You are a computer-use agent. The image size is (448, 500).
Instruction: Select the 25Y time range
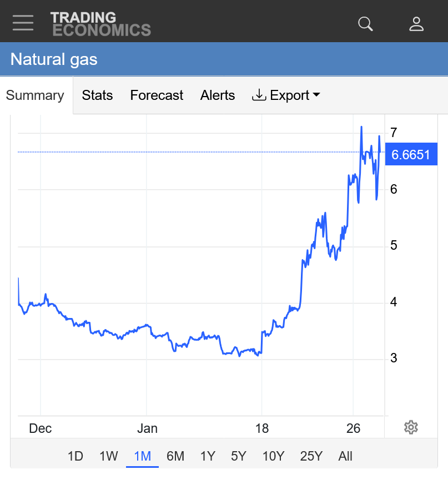tap(311, 456)
